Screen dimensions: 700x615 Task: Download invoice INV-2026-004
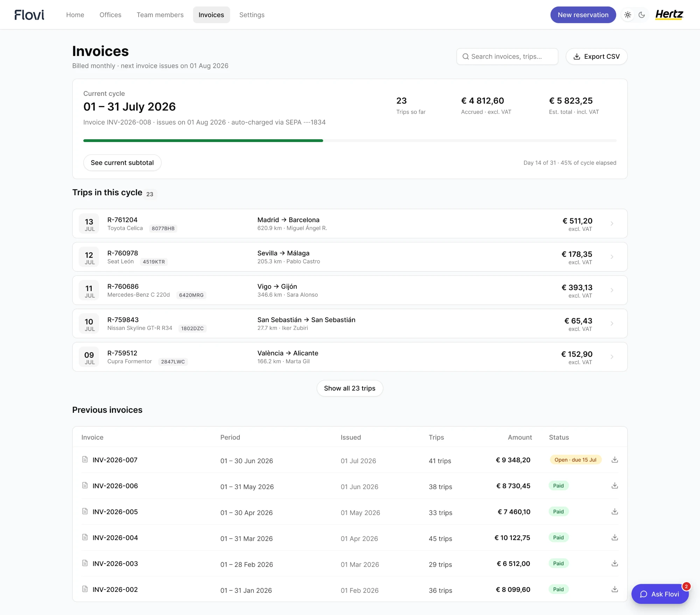(615, 537)
